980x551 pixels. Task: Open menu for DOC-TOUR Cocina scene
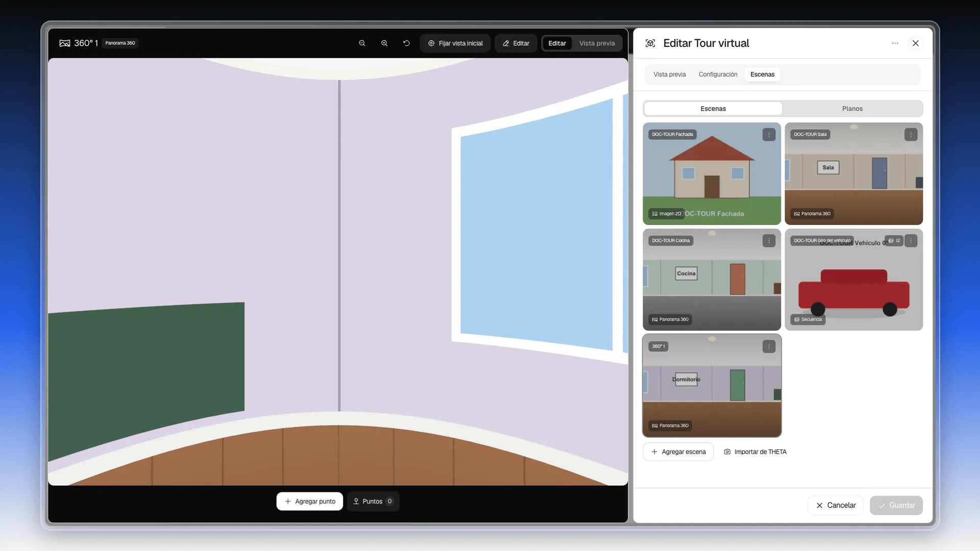coord(769,241)
